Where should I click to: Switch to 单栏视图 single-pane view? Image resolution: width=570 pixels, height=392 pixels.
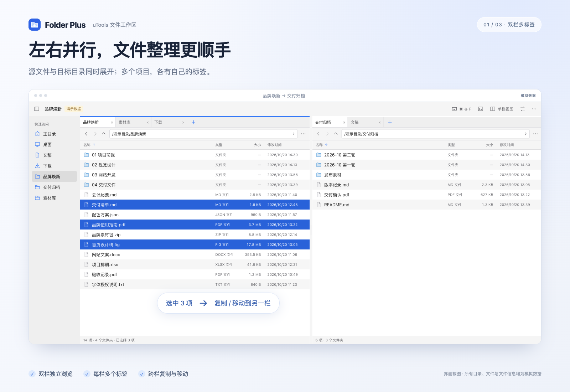pyautogui.click(x=502, y=109)
